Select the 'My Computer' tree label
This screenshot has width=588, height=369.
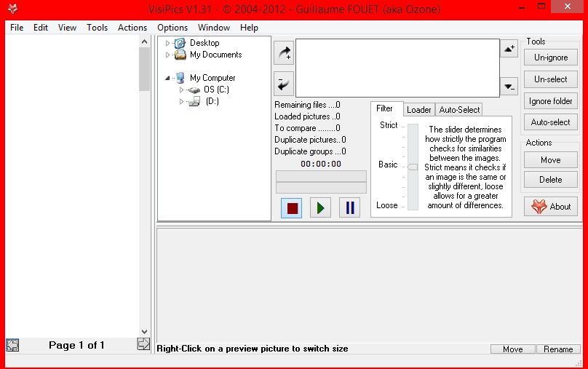pyautogui.click(x=212, y=78)
